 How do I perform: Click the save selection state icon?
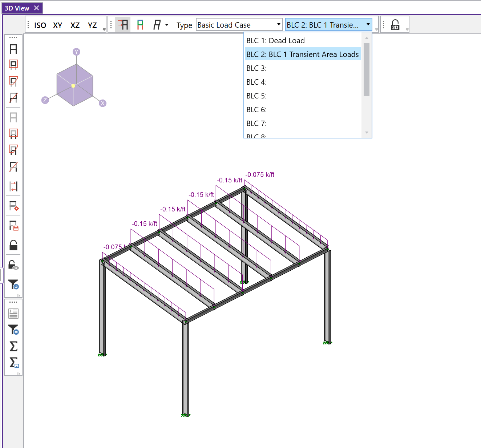coord(13,226)
